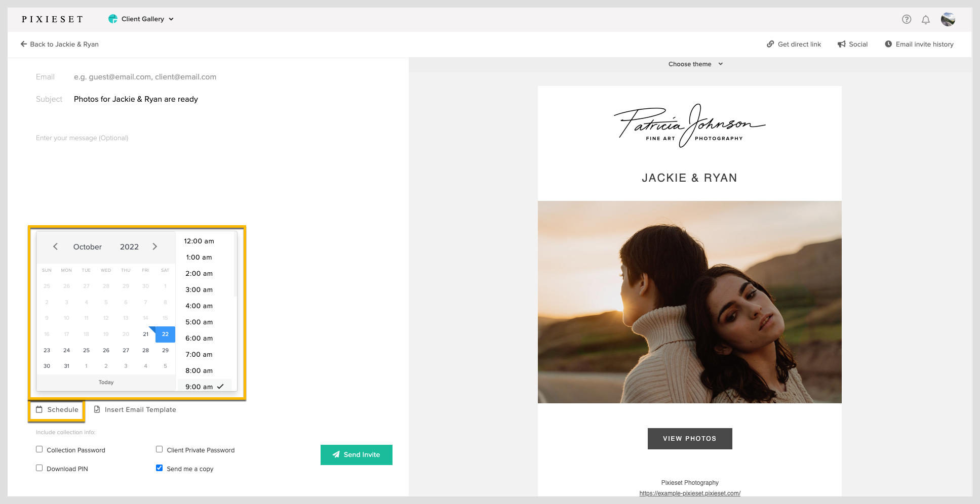This screenshot has width=980, height=504.
Task: Open the user profile avatar
Action: click(948, 19)
